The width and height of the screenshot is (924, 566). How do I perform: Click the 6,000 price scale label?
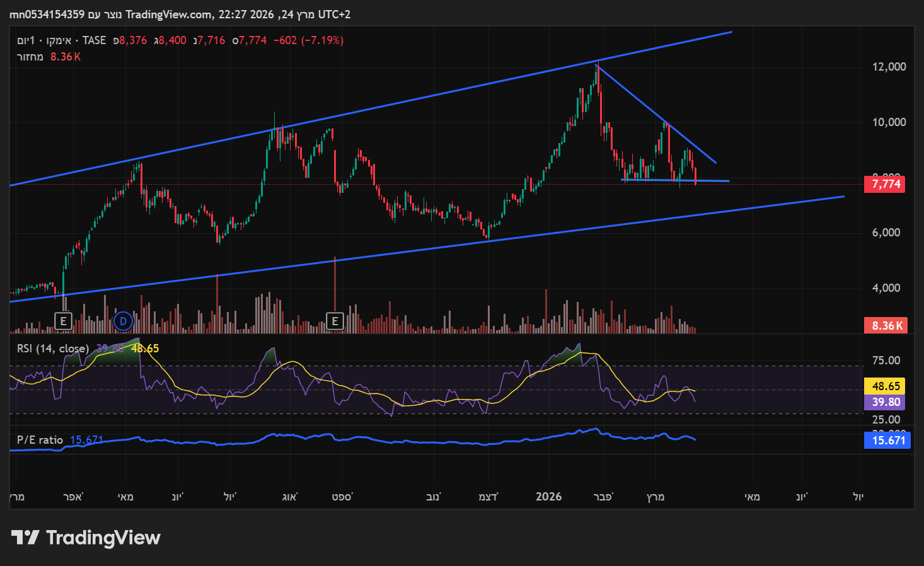tap(886, 233)
